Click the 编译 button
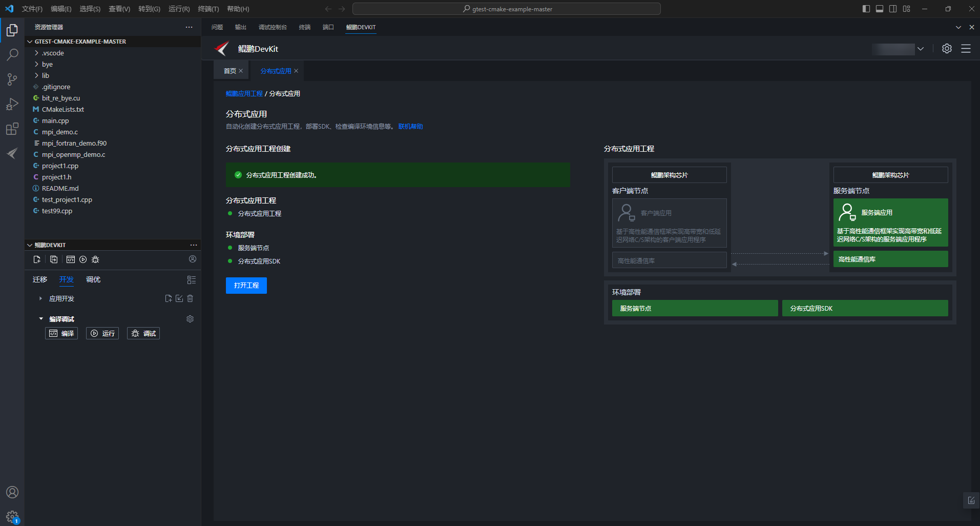The width and height of the screenshot is (980, 526). pyautogui.click(x=61, y=333)
